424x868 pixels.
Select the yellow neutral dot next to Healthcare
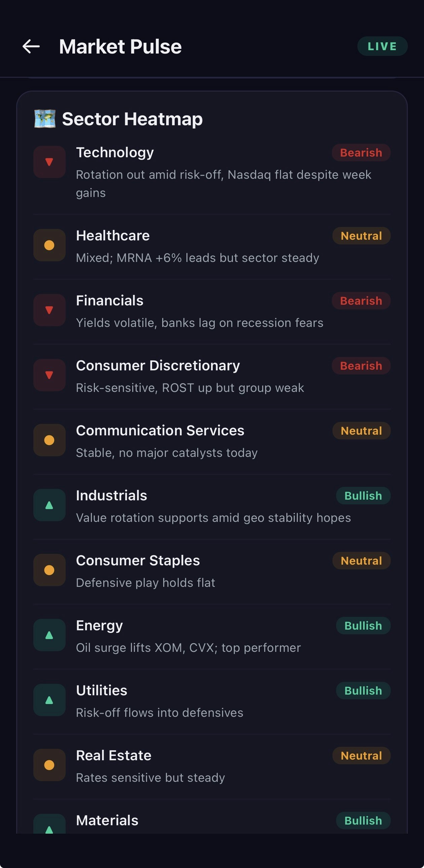[x=49, y=245]
